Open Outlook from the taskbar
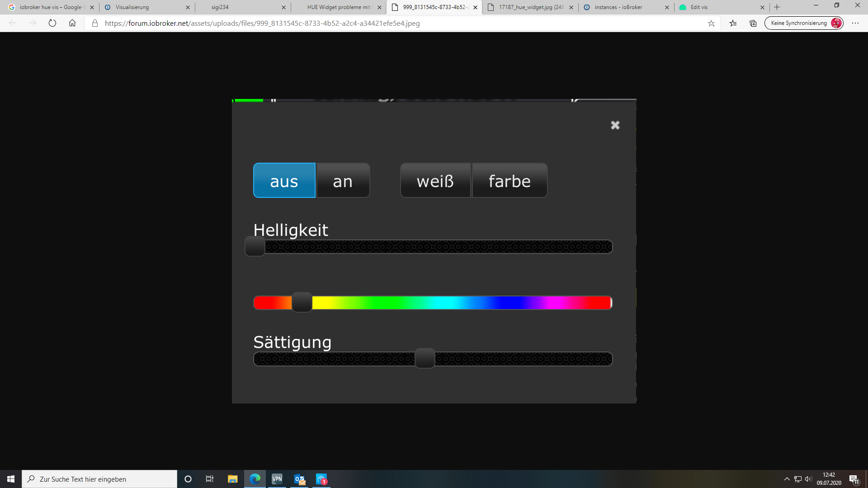Screen dimensions: 868x488 (299, 479)
